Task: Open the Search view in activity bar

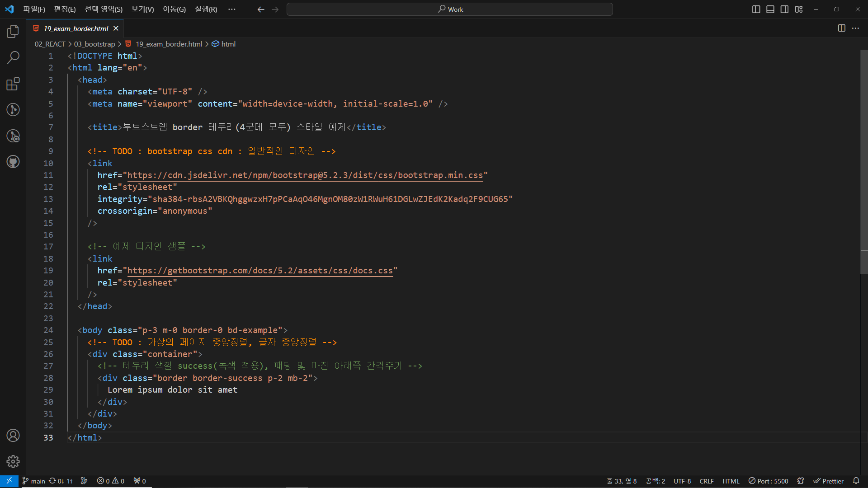Action: point(13,57)
